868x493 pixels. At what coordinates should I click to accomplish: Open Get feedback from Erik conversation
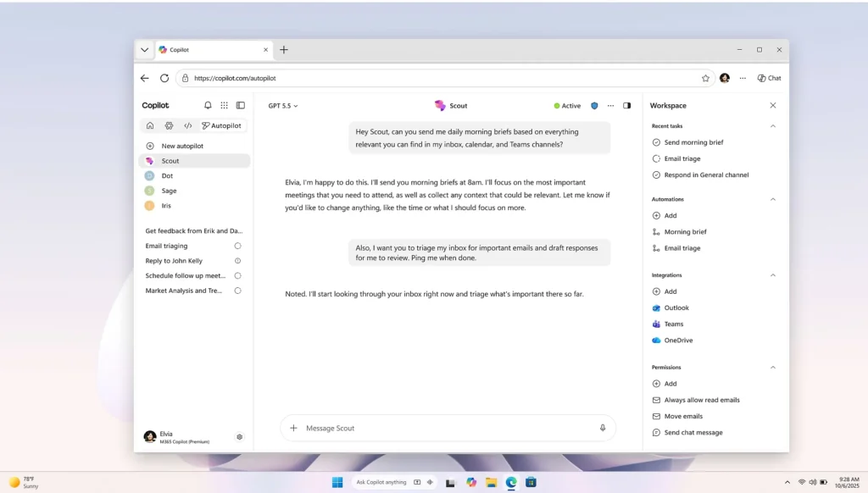[x=194, y=230]
